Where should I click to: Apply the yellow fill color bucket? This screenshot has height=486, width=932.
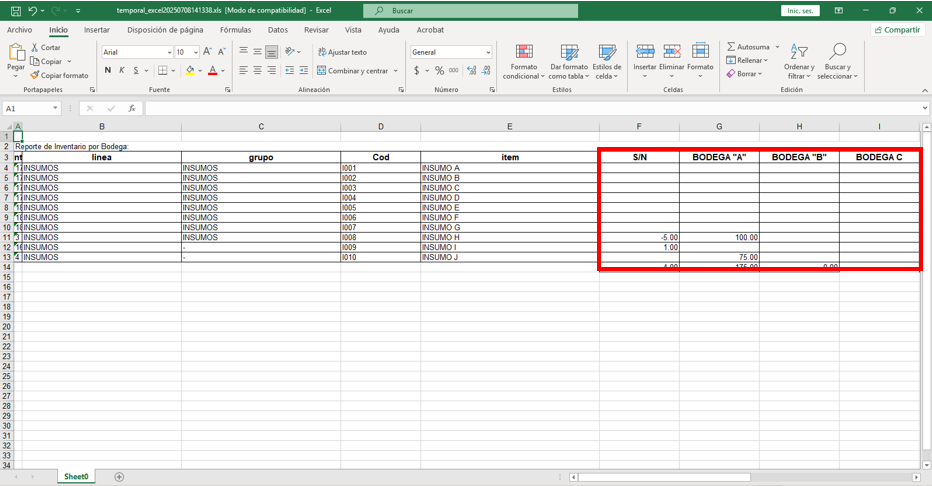tap(189, 71)
